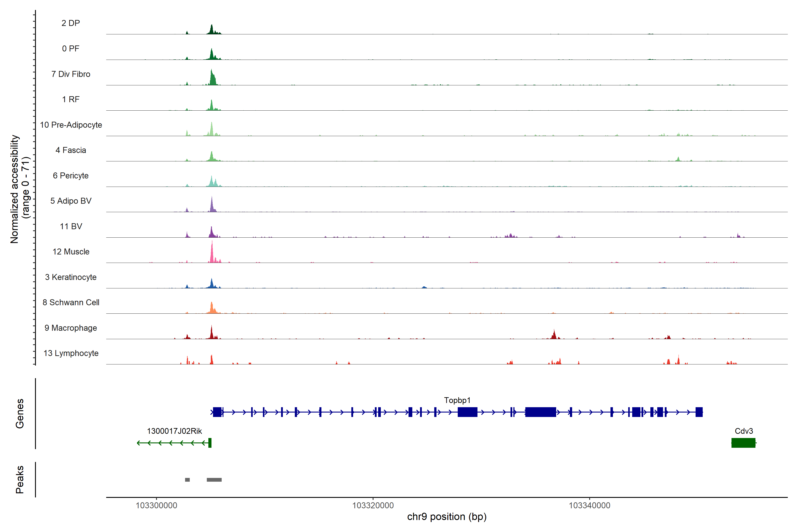Click the wider gray peak bar
The width and height of the screenshot is (798, 532).
(214, 479)
